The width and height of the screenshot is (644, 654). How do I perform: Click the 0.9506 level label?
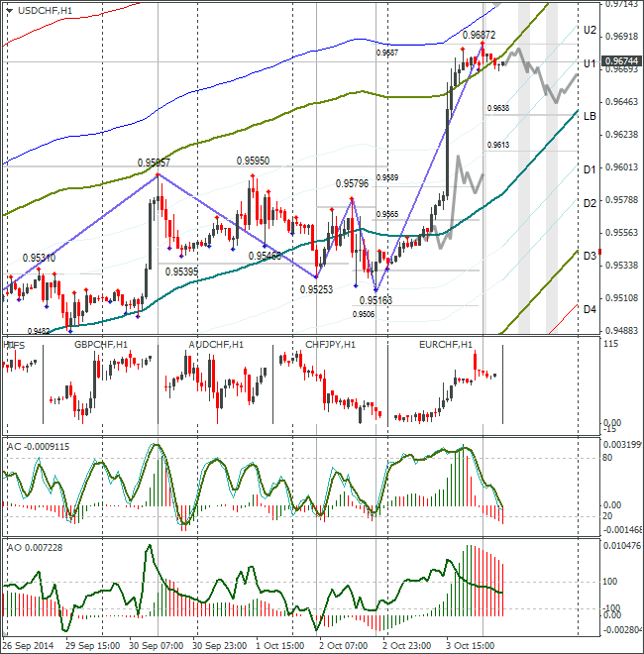coord(364,314)
